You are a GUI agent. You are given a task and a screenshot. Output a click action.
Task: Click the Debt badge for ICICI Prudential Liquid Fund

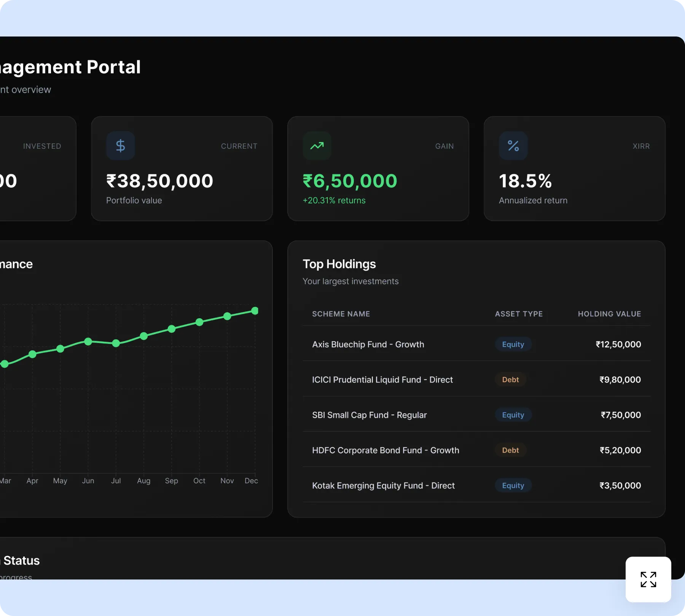pos(510,379)
